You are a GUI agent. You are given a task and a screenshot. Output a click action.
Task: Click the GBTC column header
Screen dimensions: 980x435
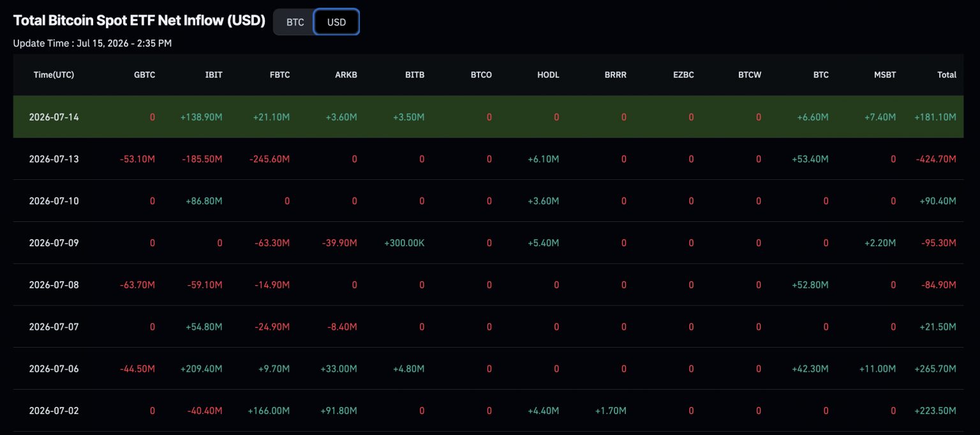pyautogui.click(x=144, y=75)
